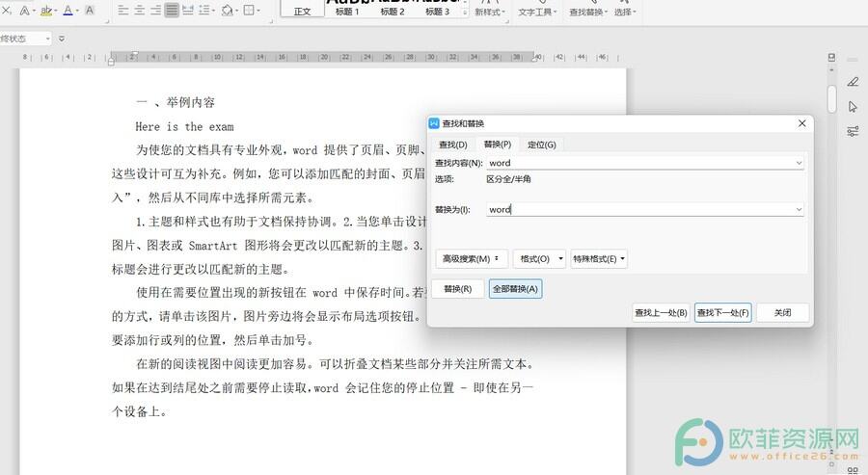Click the WPS icon in the dialog title
The width and height of the screenshot is (868, 475).
point(434,123)
